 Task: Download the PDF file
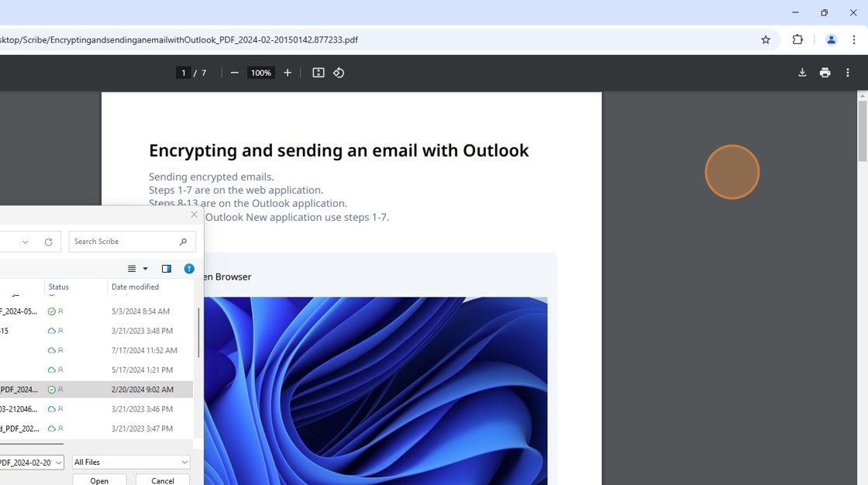click(x=802, y=73)
